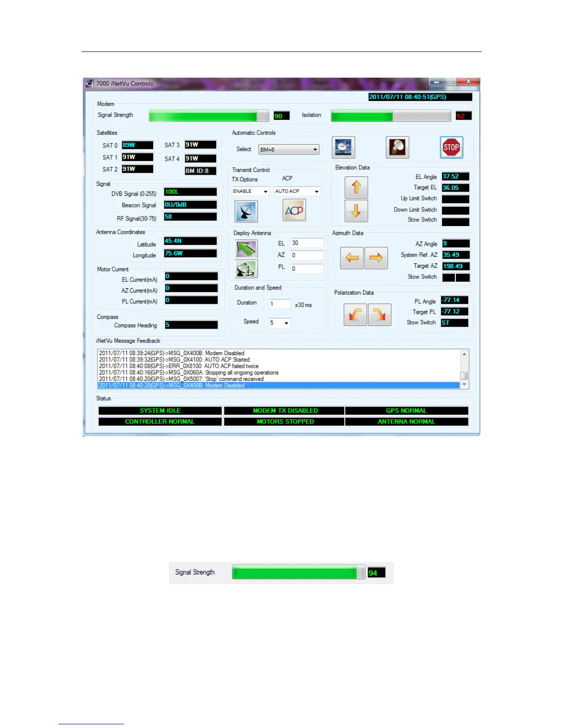This screenshot has height=728, width=563.
Task: Click the System Ref. AZ value 35.49
Action: (x=456, y=255)
